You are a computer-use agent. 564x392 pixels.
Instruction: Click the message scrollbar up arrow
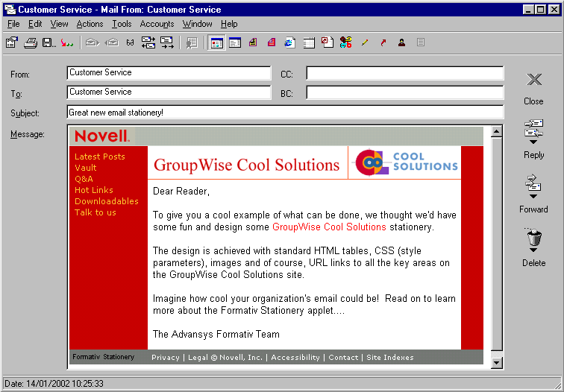point(497,132)
